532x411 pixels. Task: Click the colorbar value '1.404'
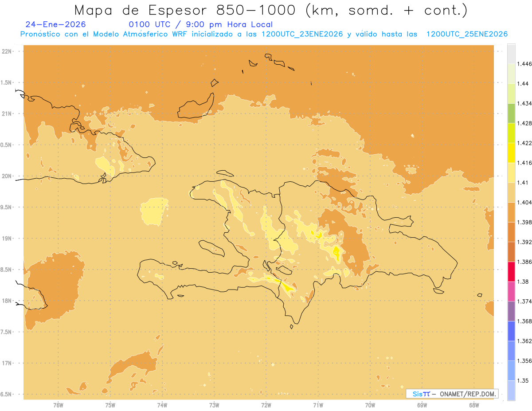(x=524, y=202)
